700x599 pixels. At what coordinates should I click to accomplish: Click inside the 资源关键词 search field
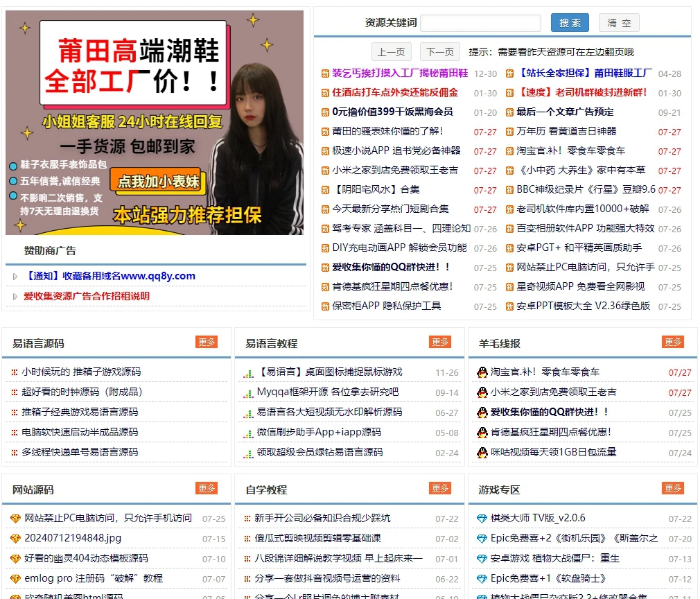click(480, 22)
